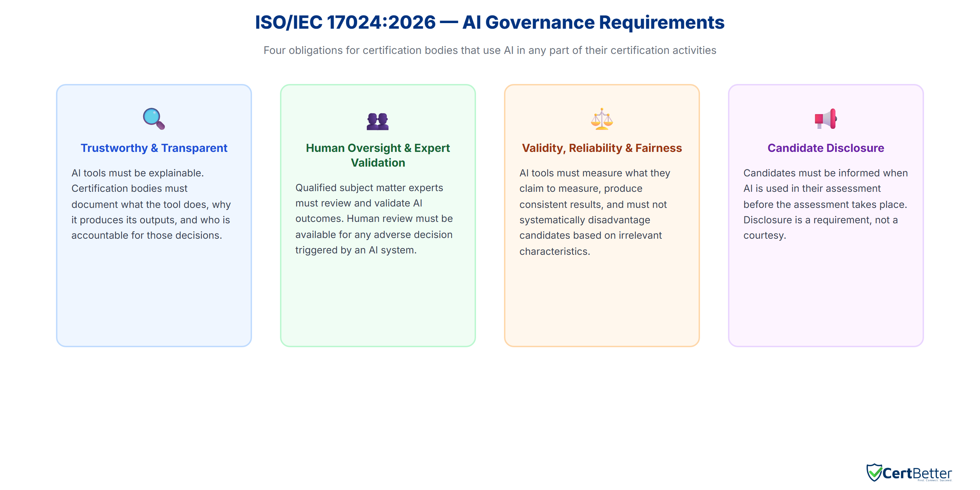Click the 'Candidates must be informed' paragraph

click(826, 204)
